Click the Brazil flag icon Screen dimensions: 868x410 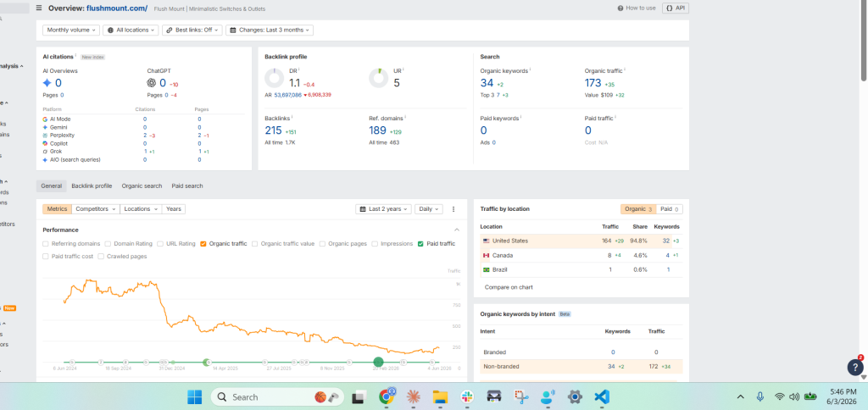(487, 270)
